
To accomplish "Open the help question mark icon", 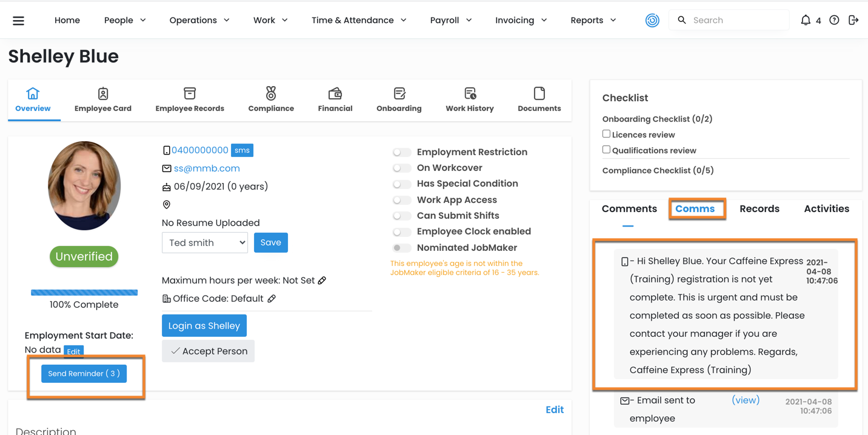I will 834,20.
